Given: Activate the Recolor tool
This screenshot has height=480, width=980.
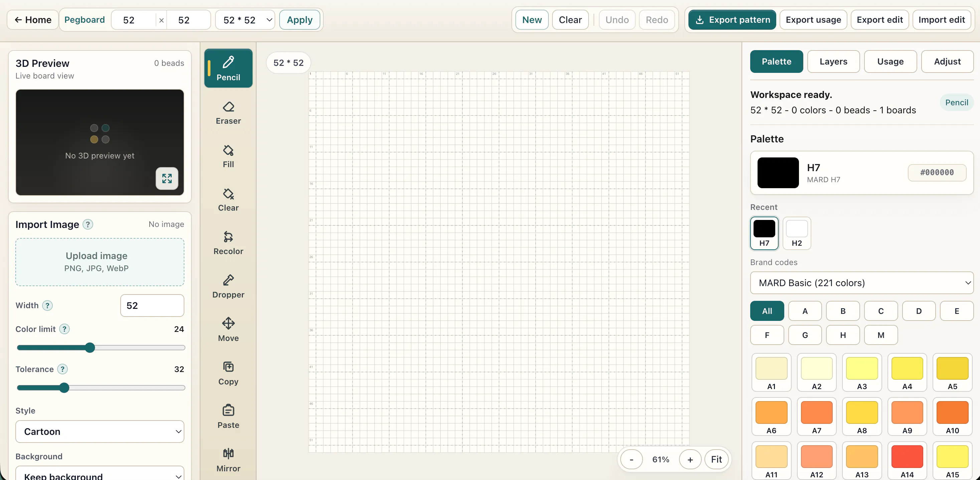Looking at the screenshot, I should [x=228, y=243].
